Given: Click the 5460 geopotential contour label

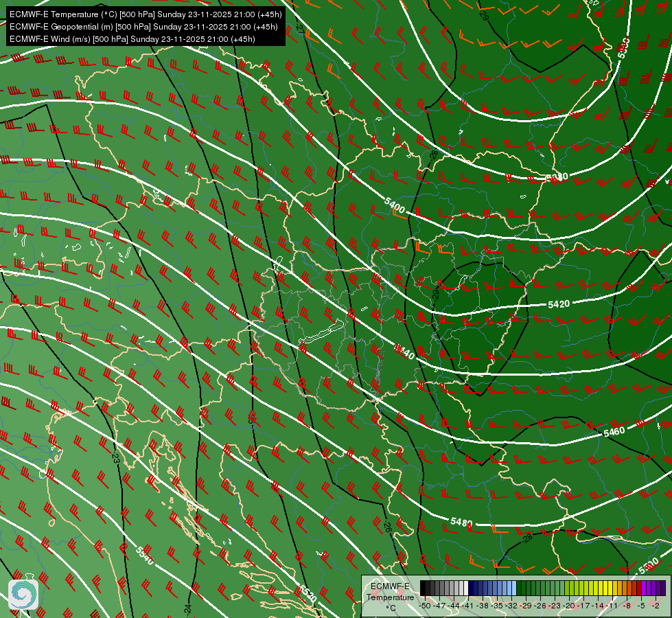Looking at the screenshot, I should [x=614, y=431].
